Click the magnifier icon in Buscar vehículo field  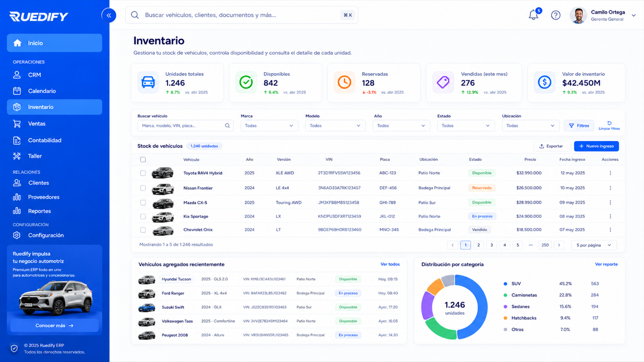227,125
